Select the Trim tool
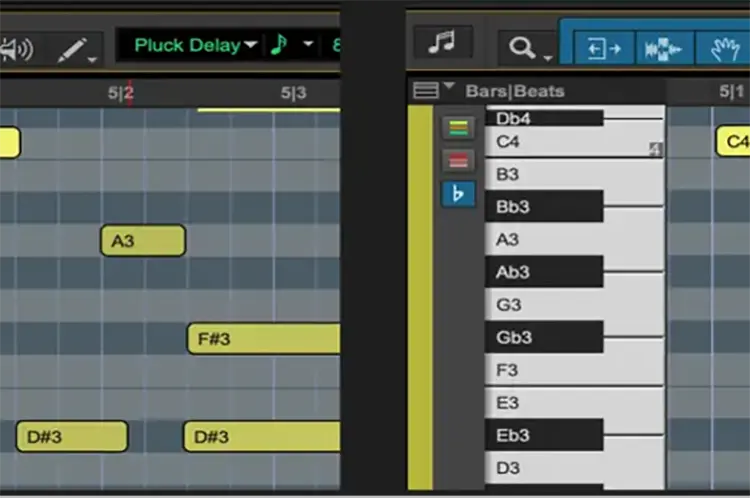The height and width of the screenshot is (500, 750). coord(604,48)
